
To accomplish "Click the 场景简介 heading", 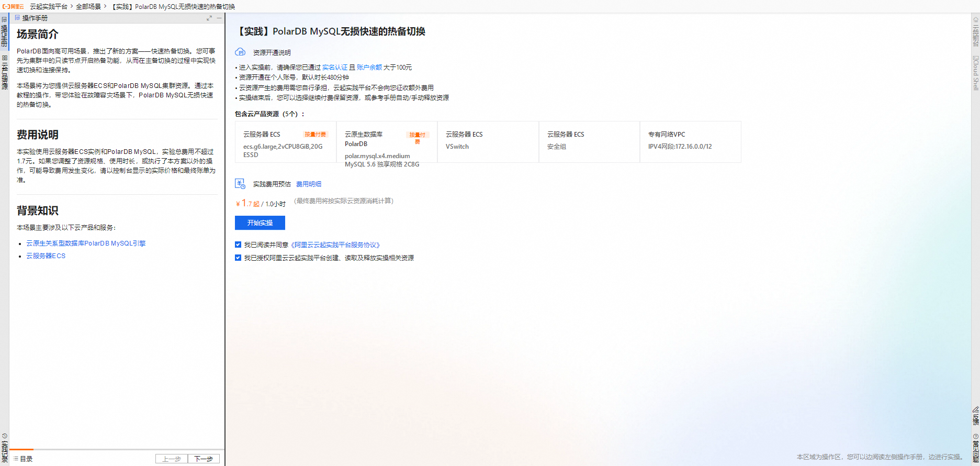I will [38, 35].
